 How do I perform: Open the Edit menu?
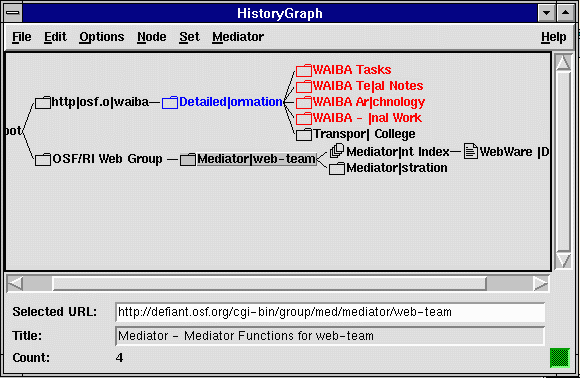(x=55, y=37)
